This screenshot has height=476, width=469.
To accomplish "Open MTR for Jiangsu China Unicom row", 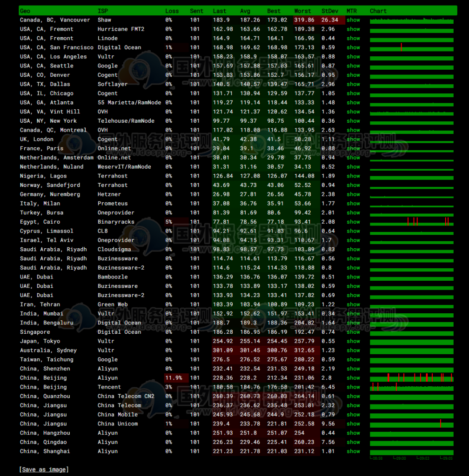I will click(x=353, y=423).
